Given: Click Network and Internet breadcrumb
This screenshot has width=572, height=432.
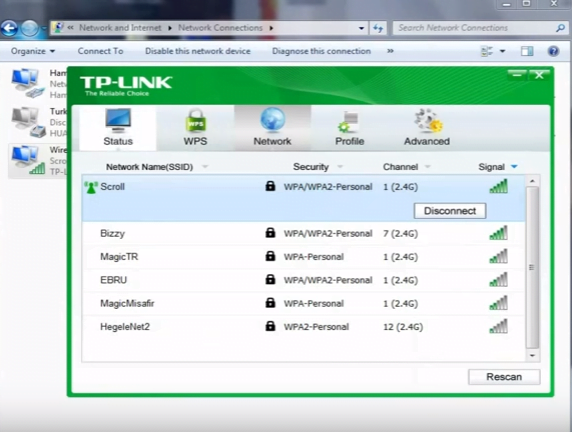Looking at the screenshot, I should point(120,28).
